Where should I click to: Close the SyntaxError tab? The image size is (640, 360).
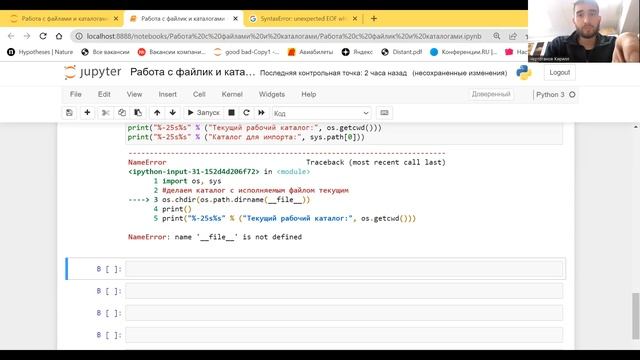pyautogui.click(x=355, y=19)
